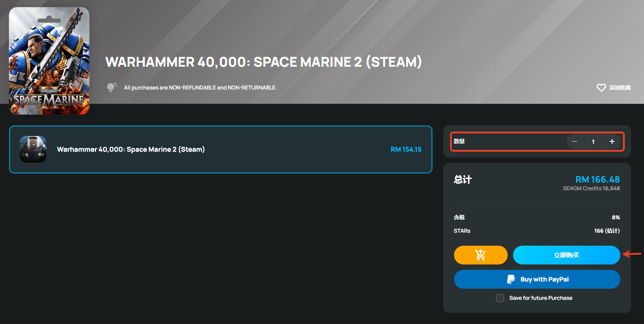
Task: Tick the Save for future Purchase checkbox
Action: [x=500, y=298]
